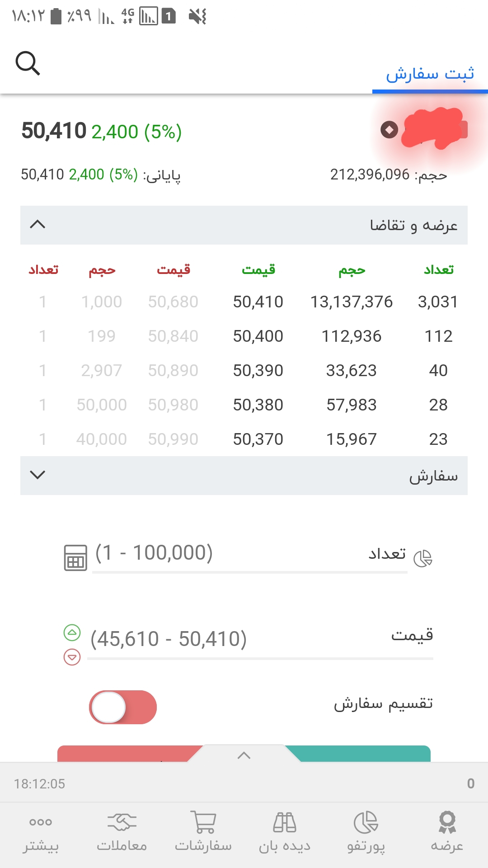488x868 pixels.
Task: Open the عرضه tab in bottom navigation
Action: pos(447,831)
